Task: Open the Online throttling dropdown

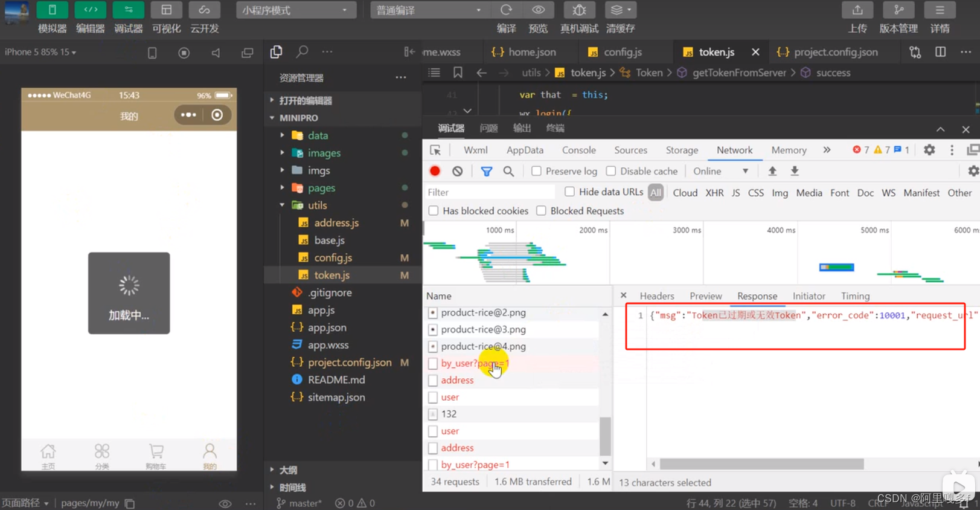Action: pyautogui.click(x=720, y=171)
